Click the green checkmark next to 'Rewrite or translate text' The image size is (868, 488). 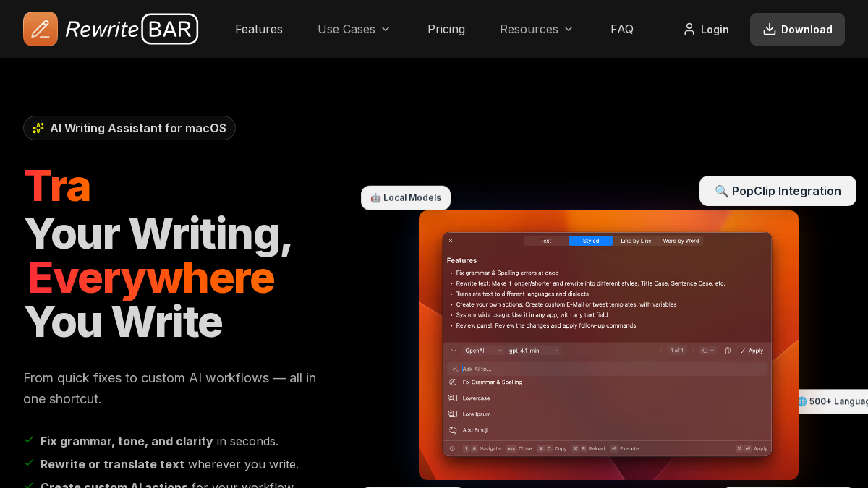(29, 463)
